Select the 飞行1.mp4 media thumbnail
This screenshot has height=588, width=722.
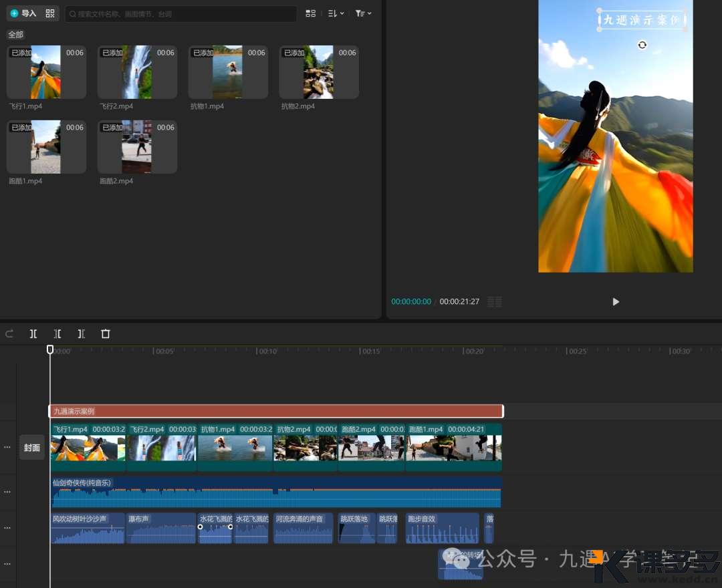[46, 71]
